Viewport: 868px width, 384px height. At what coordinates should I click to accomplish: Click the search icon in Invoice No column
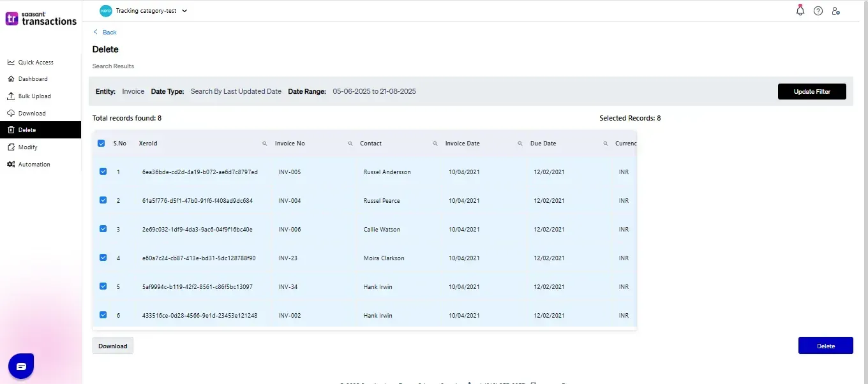coord(350,144)
